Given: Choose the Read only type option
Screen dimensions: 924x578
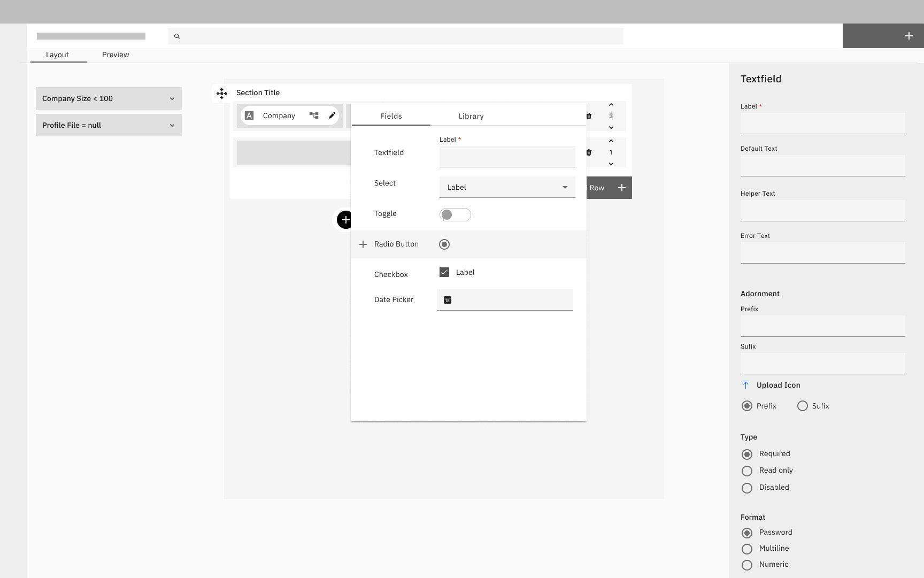Looking at the screenshot, I should point(747,471).
